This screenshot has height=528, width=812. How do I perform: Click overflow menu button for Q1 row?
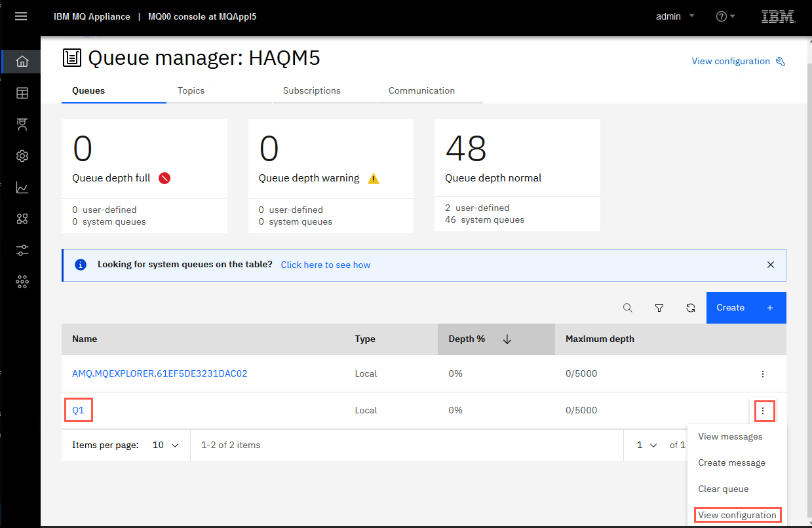[x=762, y=411]
